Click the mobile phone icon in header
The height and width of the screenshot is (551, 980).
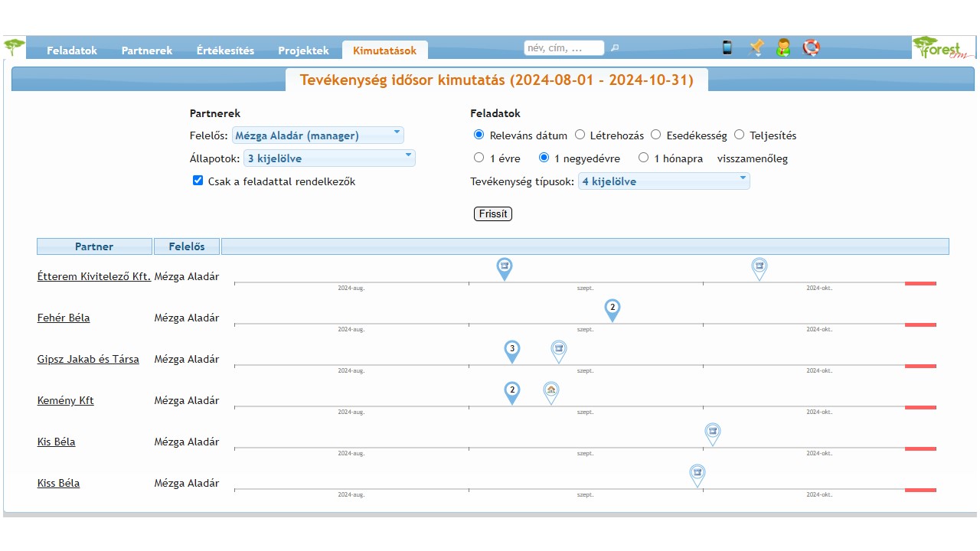pos(727,47)
